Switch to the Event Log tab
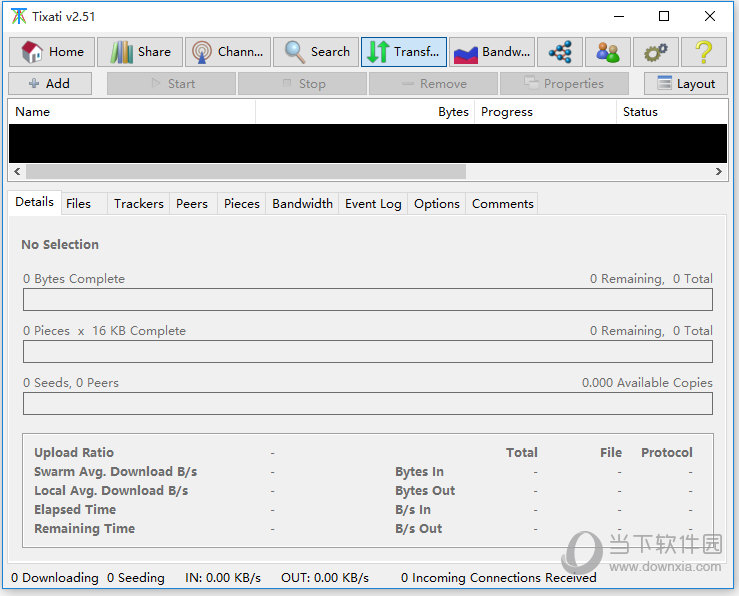 [373, 204]
